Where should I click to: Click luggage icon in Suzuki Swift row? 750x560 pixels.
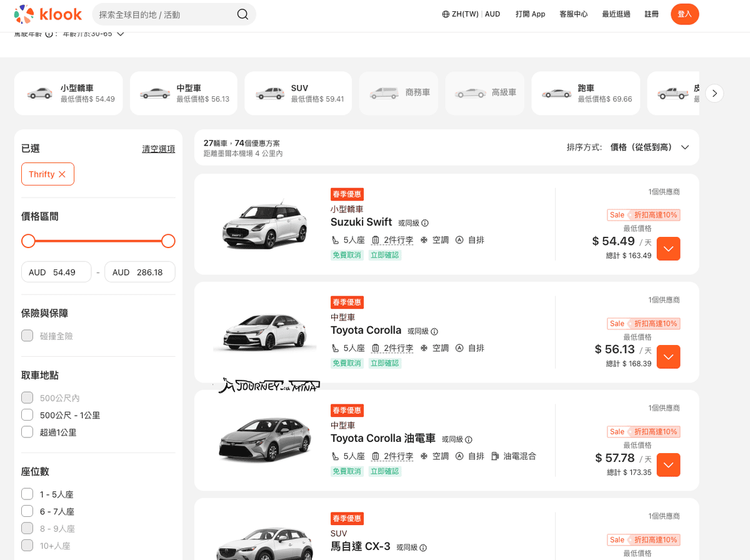[x=376, y=240]
